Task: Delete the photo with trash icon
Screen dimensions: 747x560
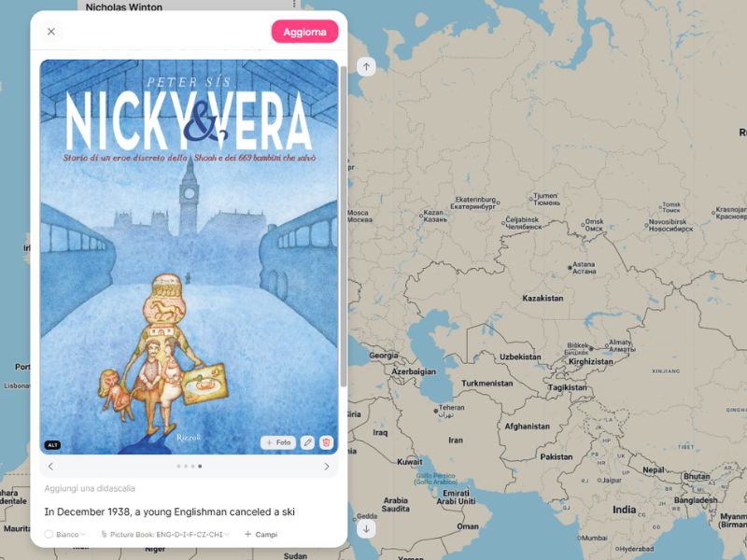Action: pos(326,442)
